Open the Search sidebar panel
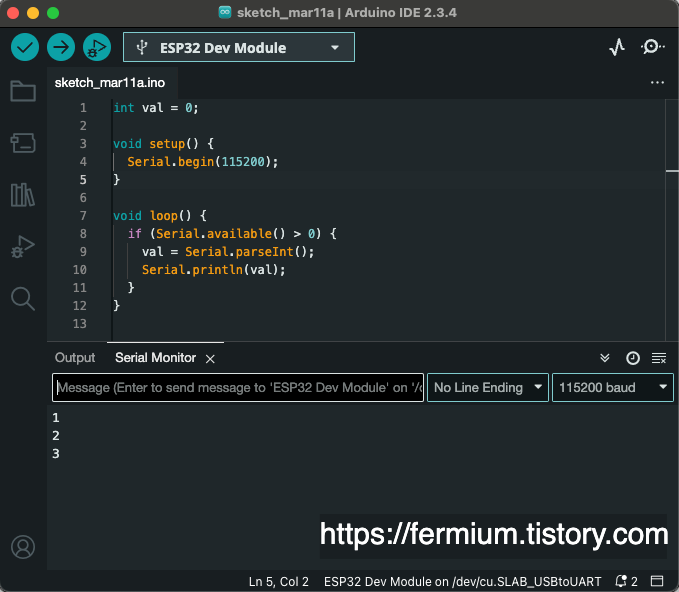The image size is (679, 592). tap(23, 299)
